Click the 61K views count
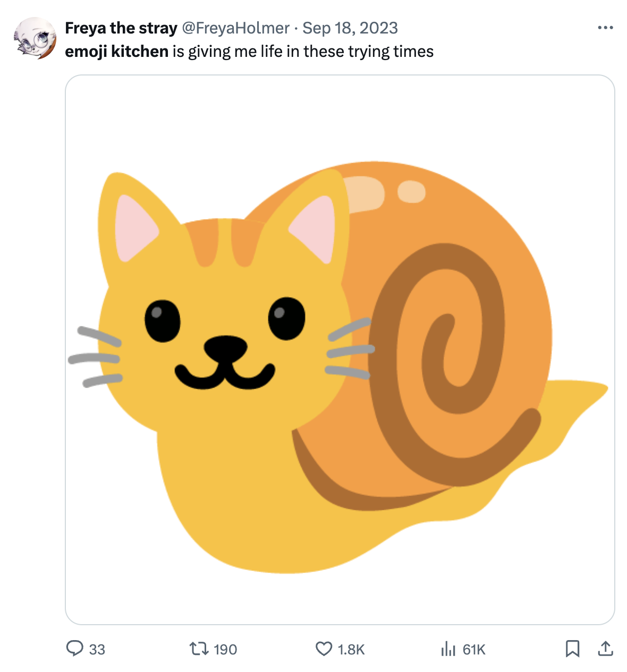627x672 pixels. pos(474,649)
